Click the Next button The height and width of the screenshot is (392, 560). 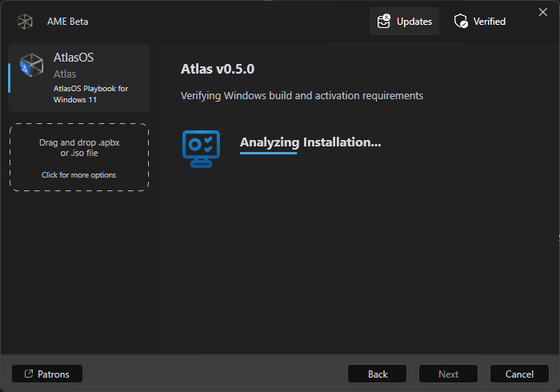click(448, 374)
